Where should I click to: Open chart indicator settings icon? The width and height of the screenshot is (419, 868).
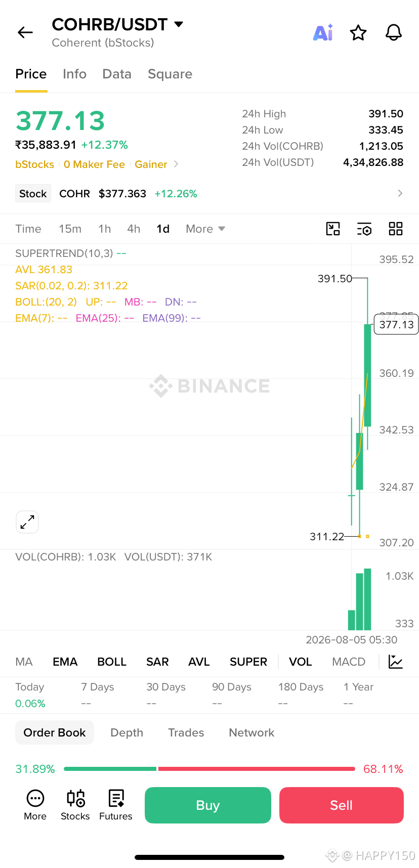364,229
